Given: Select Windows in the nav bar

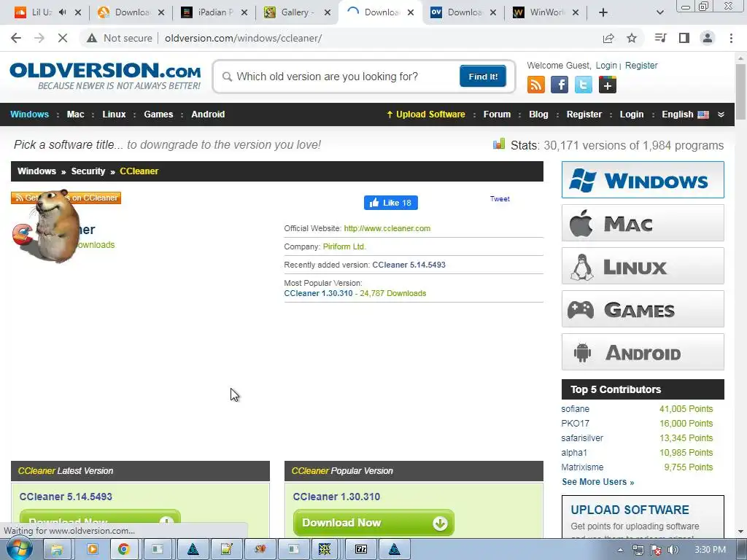Looking at the screenshot, I should (29, 114).
